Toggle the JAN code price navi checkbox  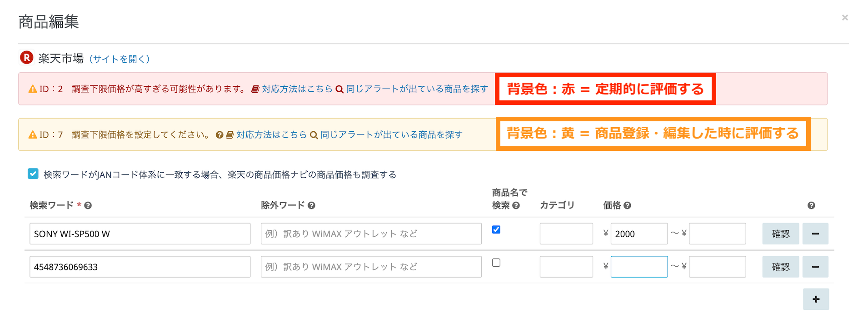(x=33, y=174)
